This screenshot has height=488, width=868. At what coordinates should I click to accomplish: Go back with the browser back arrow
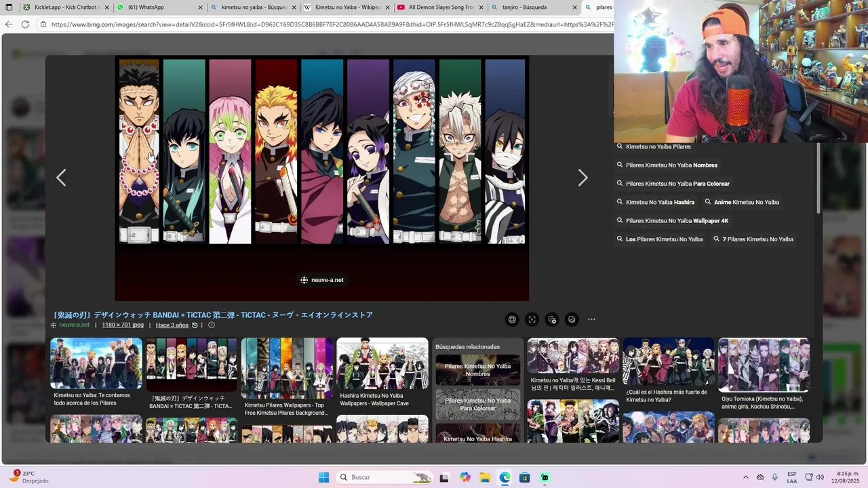9,24
